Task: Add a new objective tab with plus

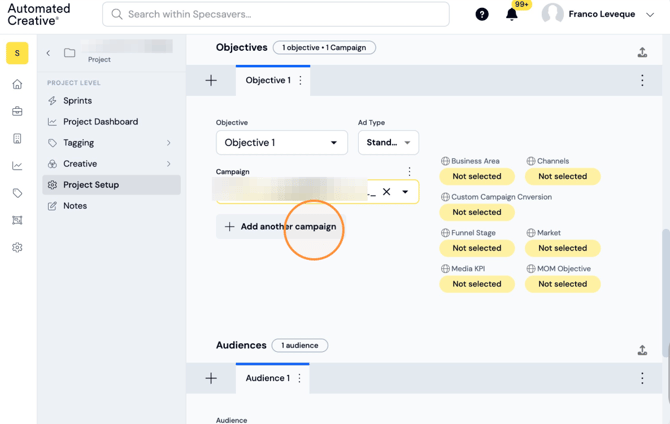Action: click(211, 80)
